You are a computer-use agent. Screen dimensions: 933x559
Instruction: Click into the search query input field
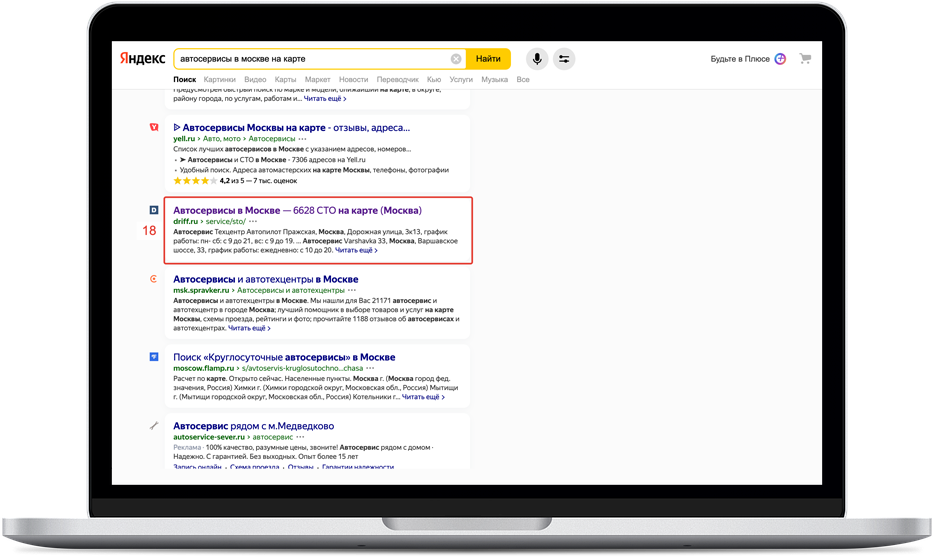[310, 59]
